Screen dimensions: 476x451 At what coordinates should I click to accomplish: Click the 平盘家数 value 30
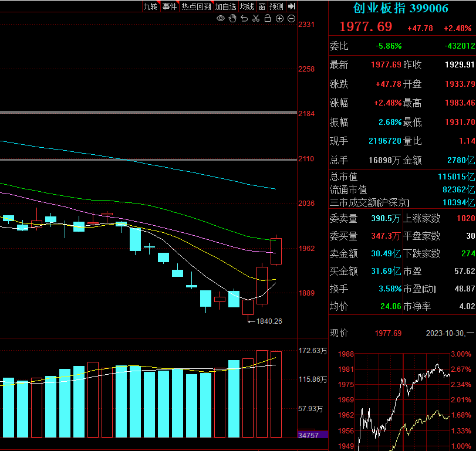click(471, 236)
